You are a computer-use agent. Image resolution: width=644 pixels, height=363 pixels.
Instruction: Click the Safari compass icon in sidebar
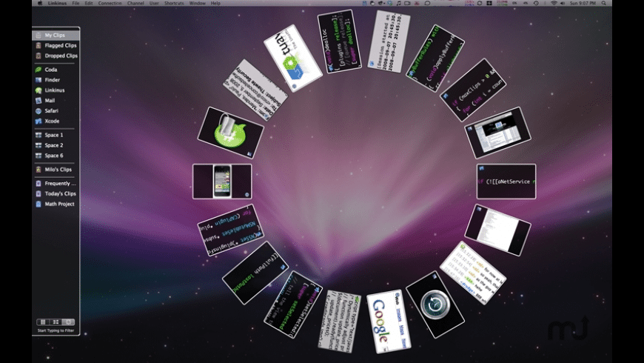pyautogui.click(x=38, y=110)
